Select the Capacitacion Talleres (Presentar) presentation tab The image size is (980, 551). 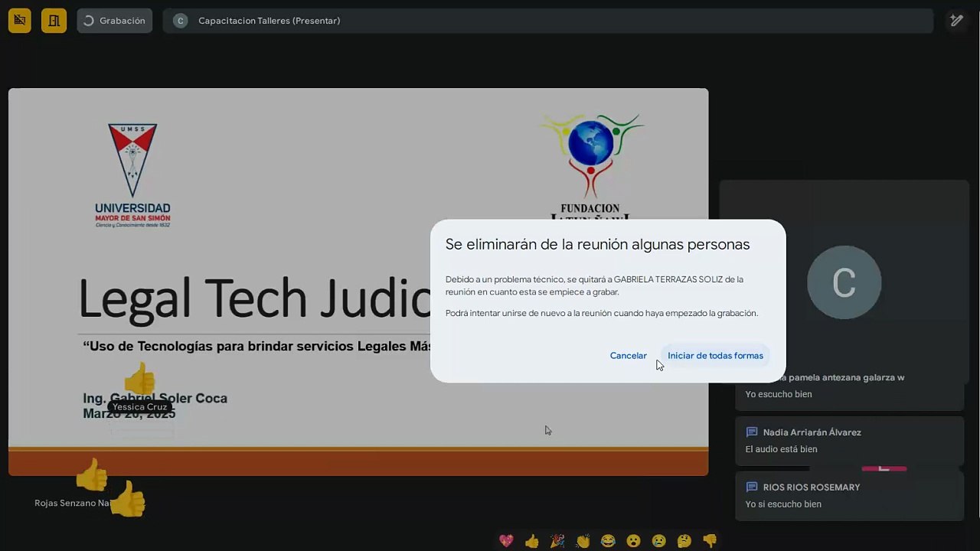coord(548,21)
